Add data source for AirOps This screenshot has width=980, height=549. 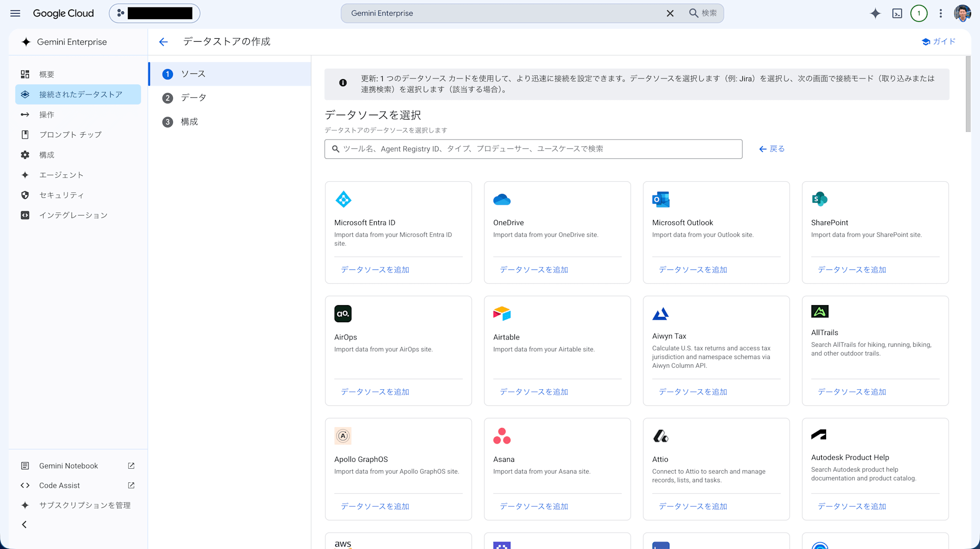375,392
